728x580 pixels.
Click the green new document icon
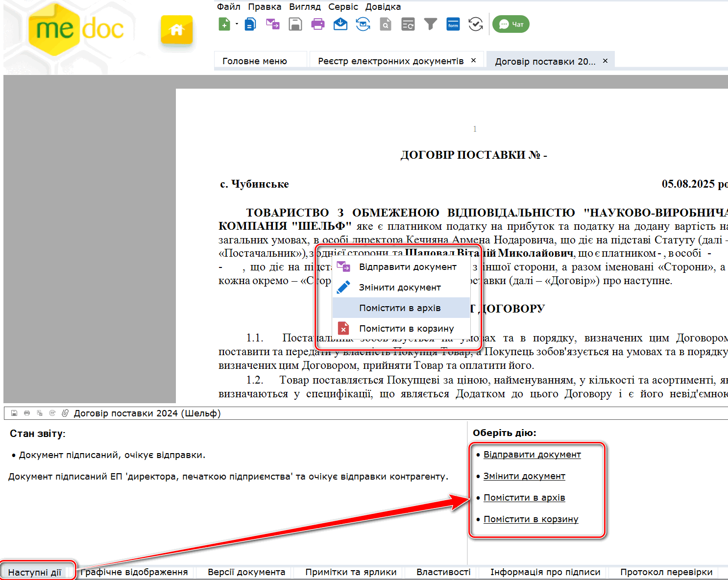224,24
